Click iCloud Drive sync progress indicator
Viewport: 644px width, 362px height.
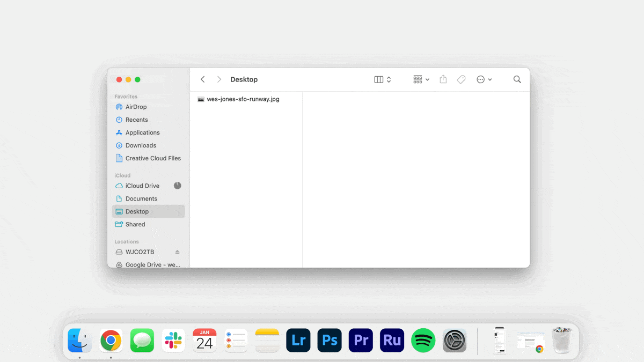pos(177,186)
